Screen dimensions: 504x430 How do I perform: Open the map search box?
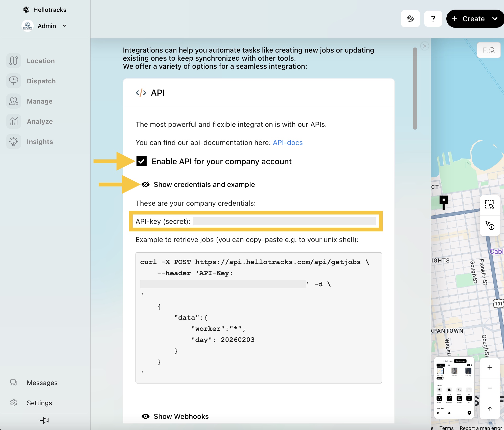pos(489,50)
